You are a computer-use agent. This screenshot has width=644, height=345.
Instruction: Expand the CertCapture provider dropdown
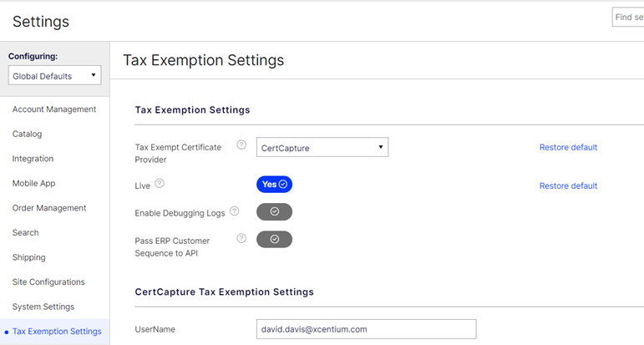coord(322,147)
